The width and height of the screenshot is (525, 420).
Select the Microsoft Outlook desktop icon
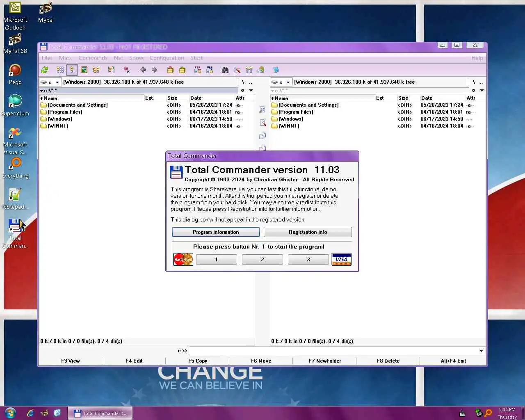(15, 16)
